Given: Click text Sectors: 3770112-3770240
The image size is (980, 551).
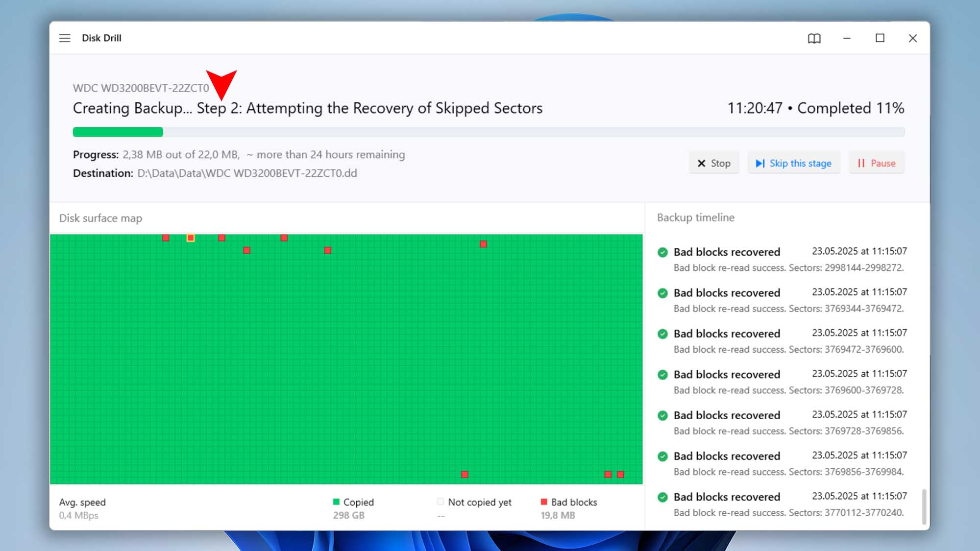Looking at the screenshot, I should pos(846,513).
